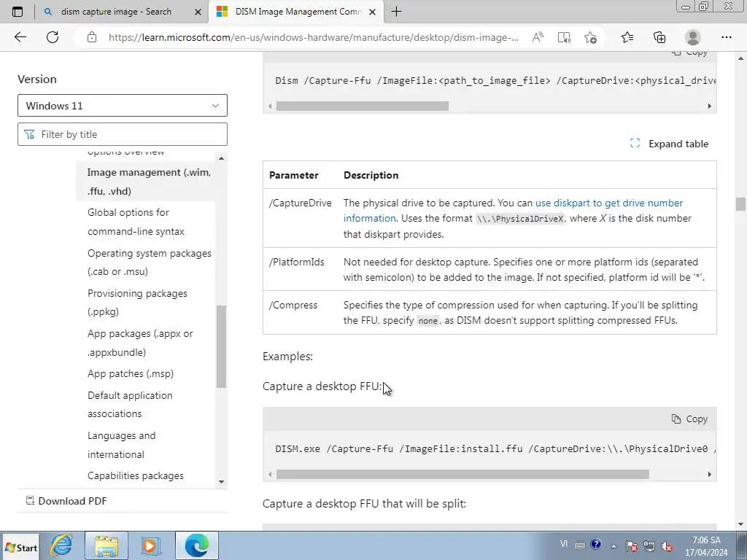Click horizontal scrollbar of DISM.exe example

tap(462, 474)
